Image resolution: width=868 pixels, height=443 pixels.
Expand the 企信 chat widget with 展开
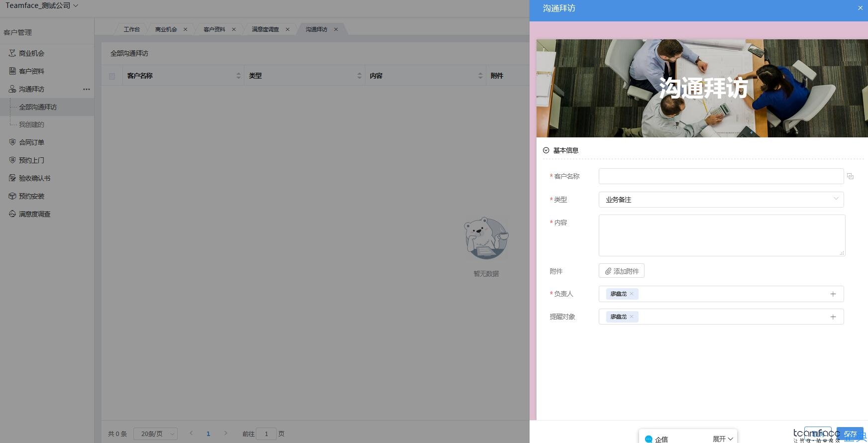tap(723, 439)
